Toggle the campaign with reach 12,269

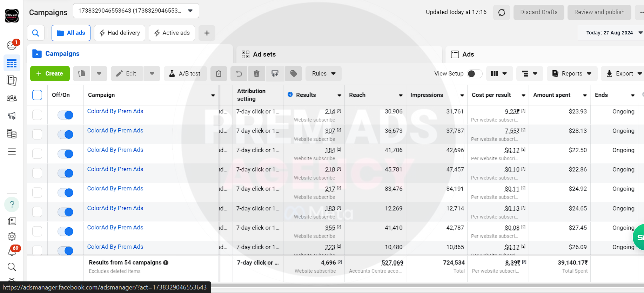coord(65,212)
